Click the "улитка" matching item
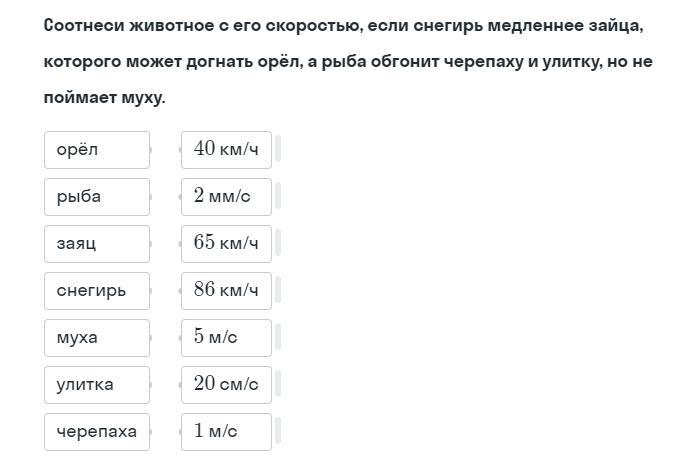Viewport: 677px width, 455px height. (x=97, y=385)
